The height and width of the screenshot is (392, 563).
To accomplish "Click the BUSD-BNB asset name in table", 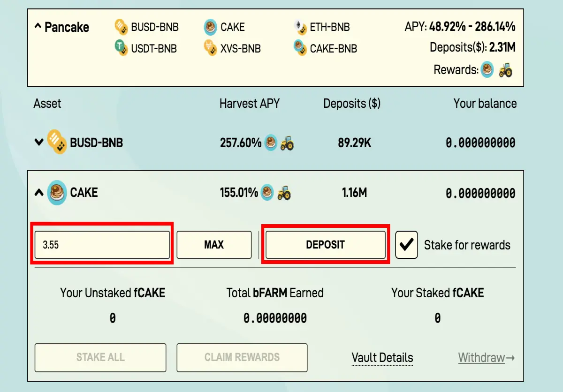I will pyautogui.click(x=97, y=143).
